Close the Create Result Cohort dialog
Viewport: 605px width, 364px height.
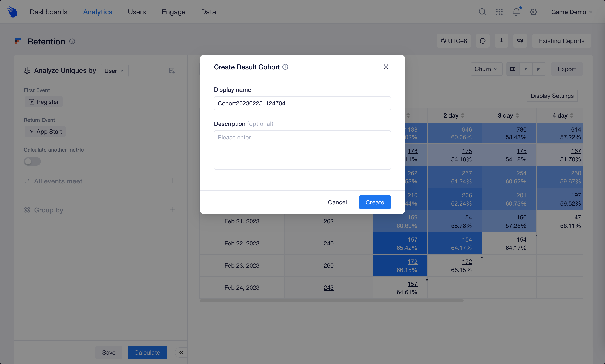[x=386, y=67]
